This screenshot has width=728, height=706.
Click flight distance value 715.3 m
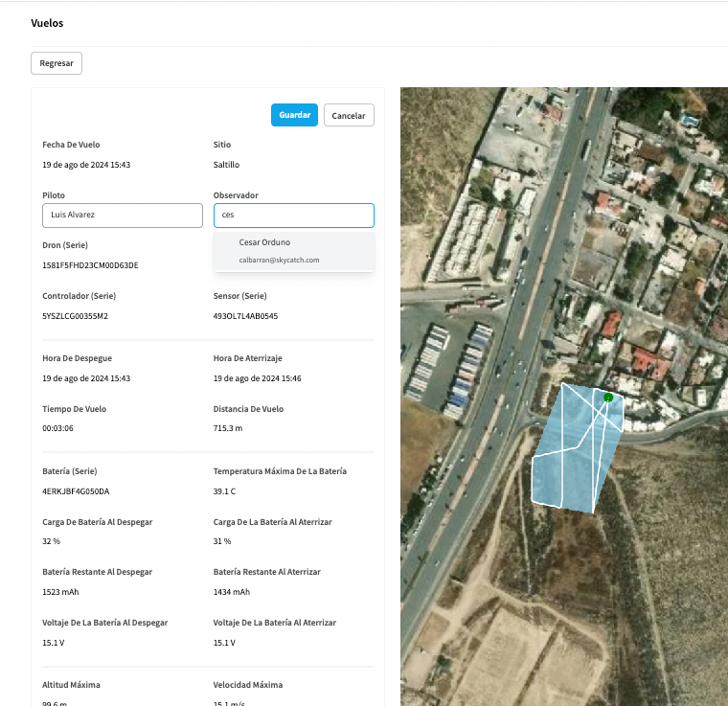pos(228,428)
